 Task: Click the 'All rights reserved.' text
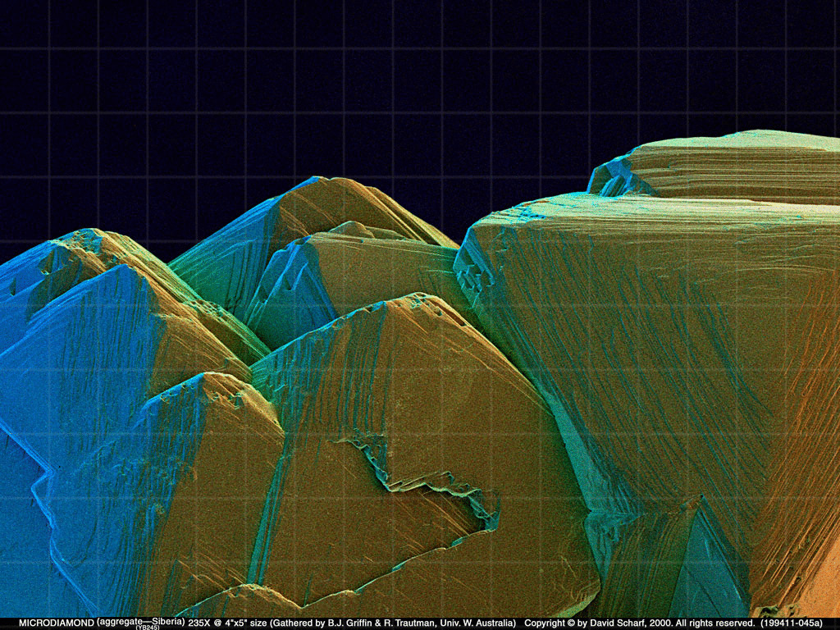(715, 623)
